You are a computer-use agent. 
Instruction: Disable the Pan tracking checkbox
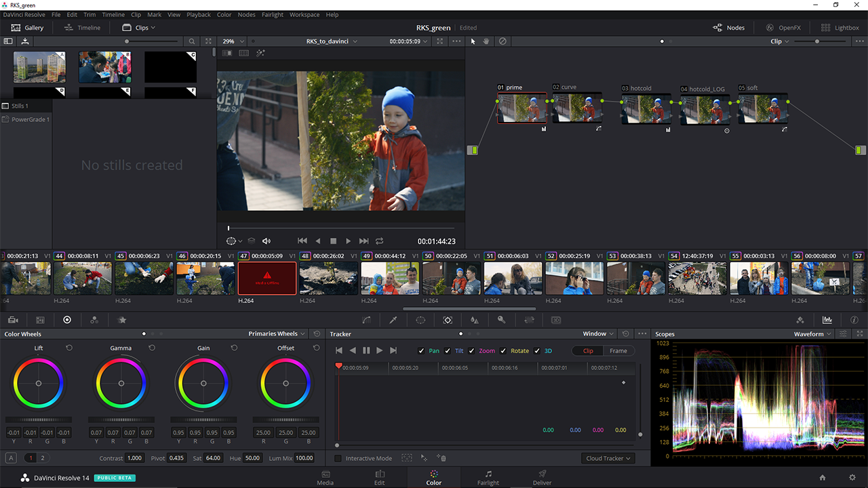point(421,351)
